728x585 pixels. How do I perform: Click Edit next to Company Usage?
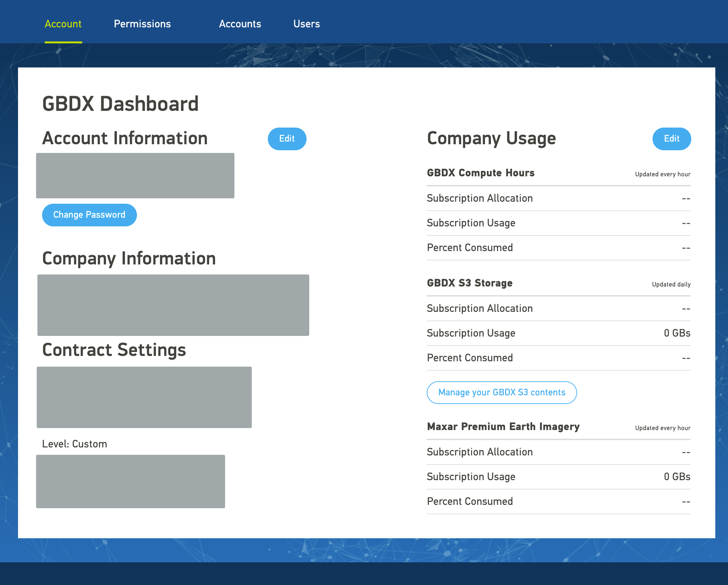[x=671, y=139]
